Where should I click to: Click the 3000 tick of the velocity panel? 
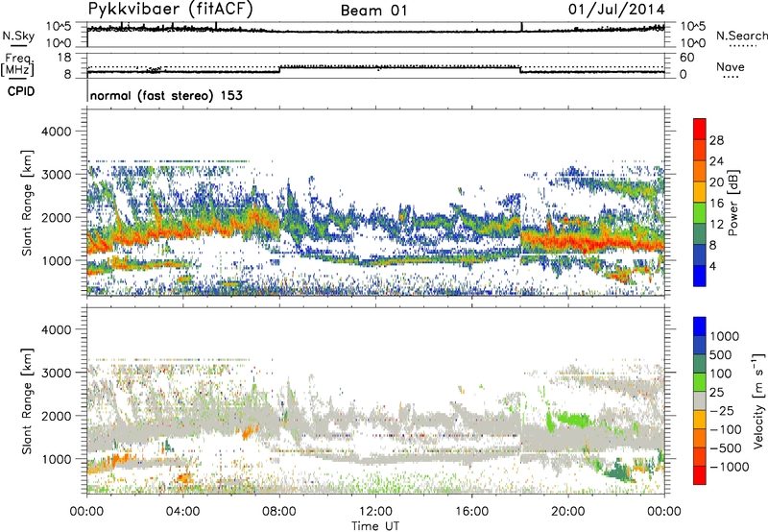(x=56, y=373)
